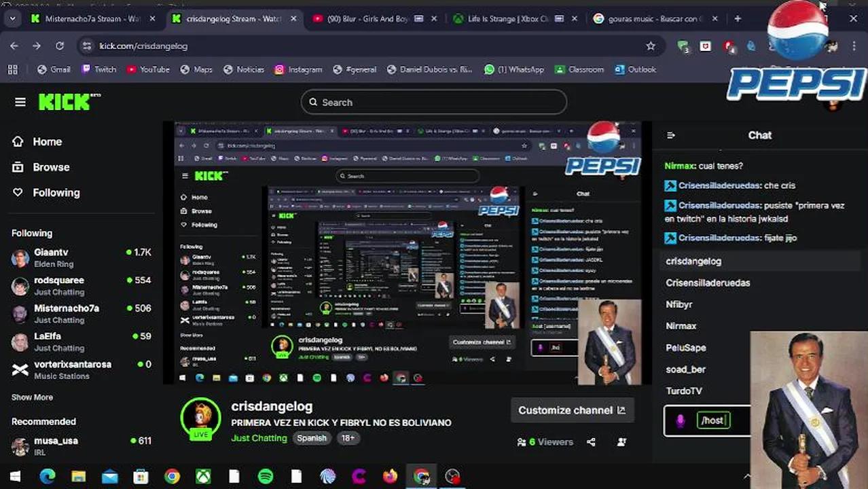The image size is (868, 489).
Task: Collapse the Chat panel
Action: pos(671,135)
